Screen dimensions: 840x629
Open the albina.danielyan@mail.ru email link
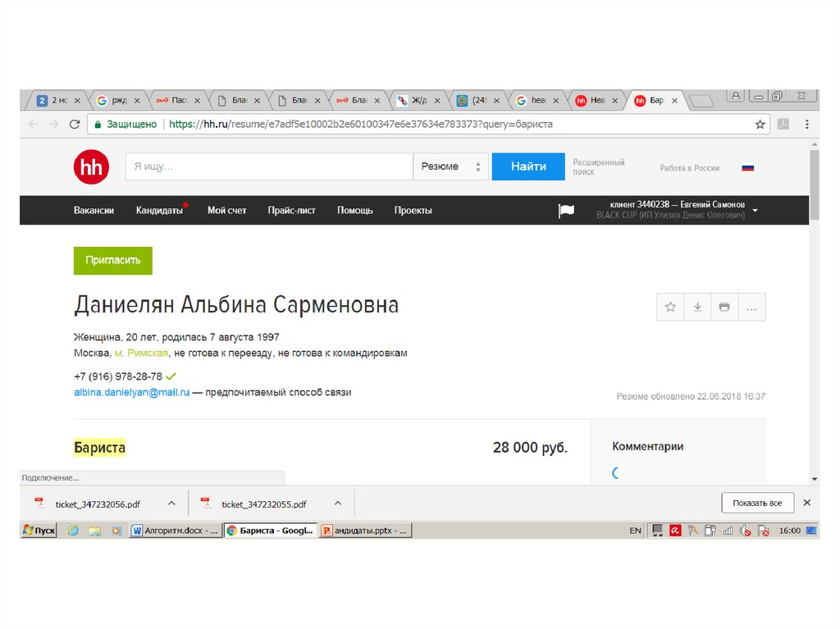132,393
